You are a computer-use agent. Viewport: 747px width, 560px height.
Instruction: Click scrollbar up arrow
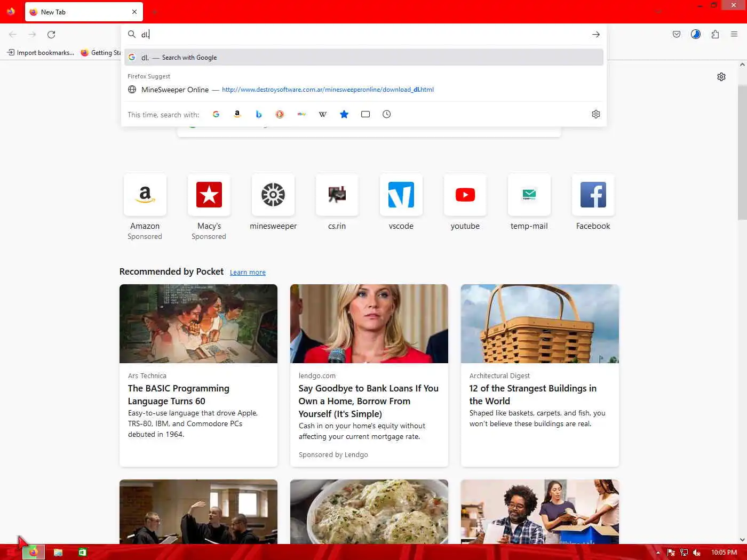coord(742,65)
